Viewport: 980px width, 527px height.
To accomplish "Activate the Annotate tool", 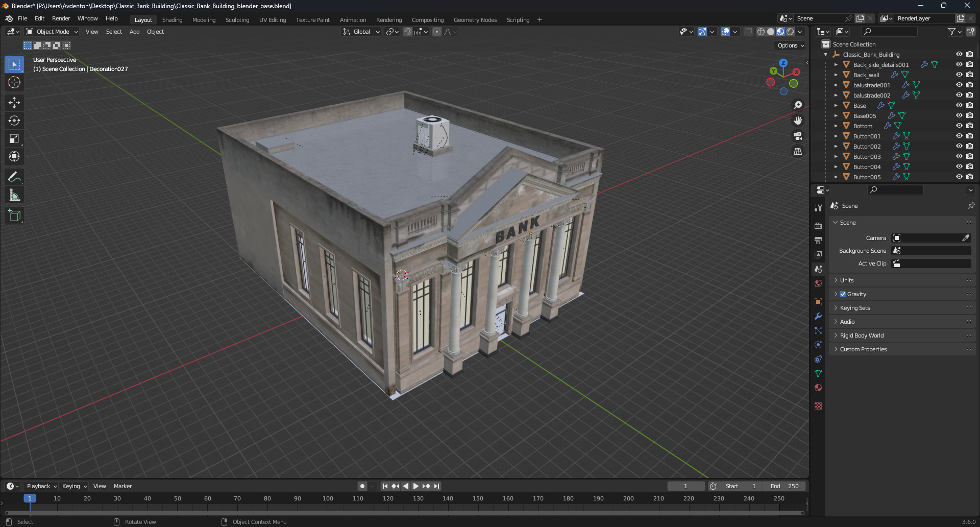I will click(x=14, y=177).
